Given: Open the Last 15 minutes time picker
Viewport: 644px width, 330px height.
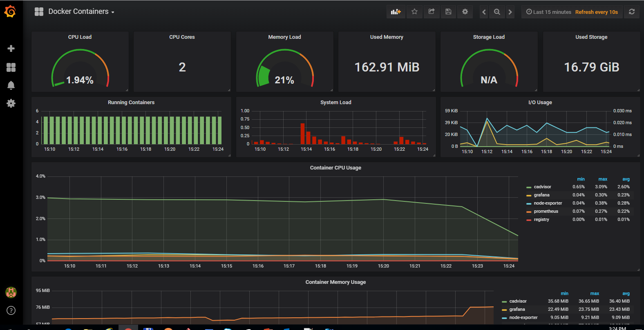Looking at the screenshot, I should pyautogui.click(x=549, y=12).
